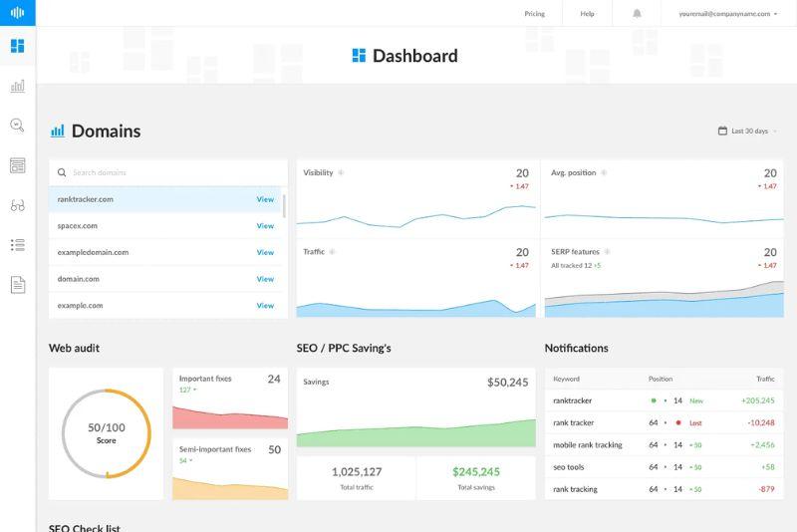Click the info icon next to SERP features
This screenshot has width=797, height=532.
click(x=607, y=251)
